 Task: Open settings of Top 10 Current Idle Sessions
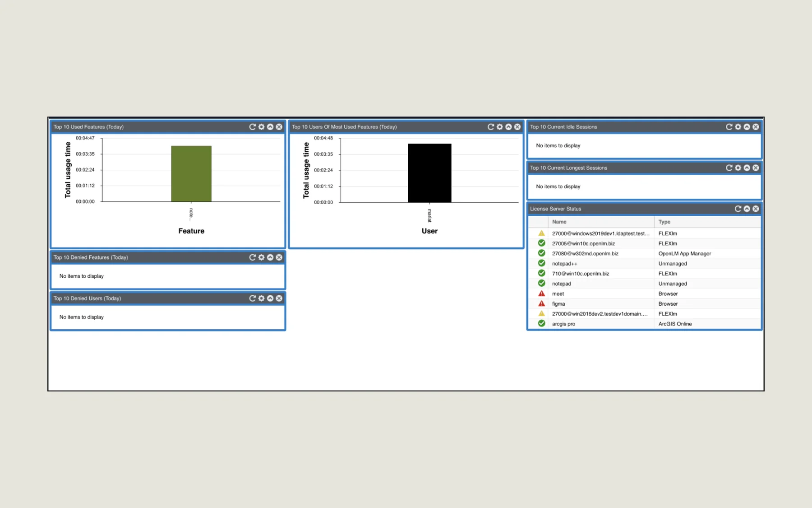click(738, 127)
